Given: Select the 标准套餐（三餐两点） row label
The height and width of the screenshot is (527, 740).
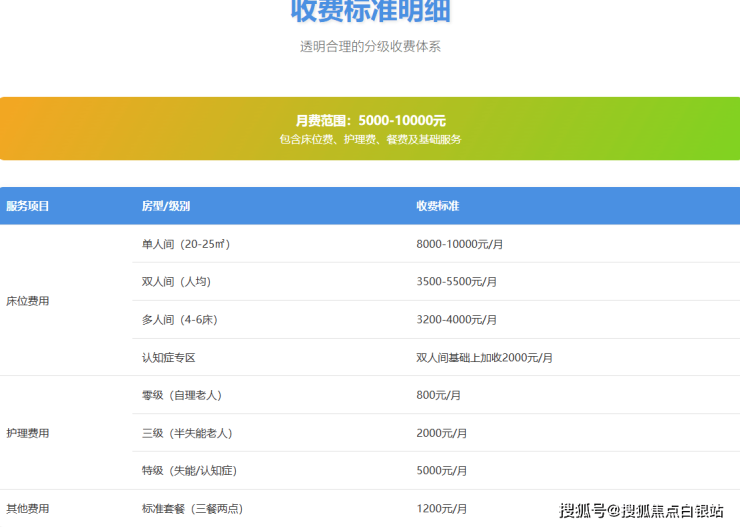Looking at the screenshot, I should (194, 509).
